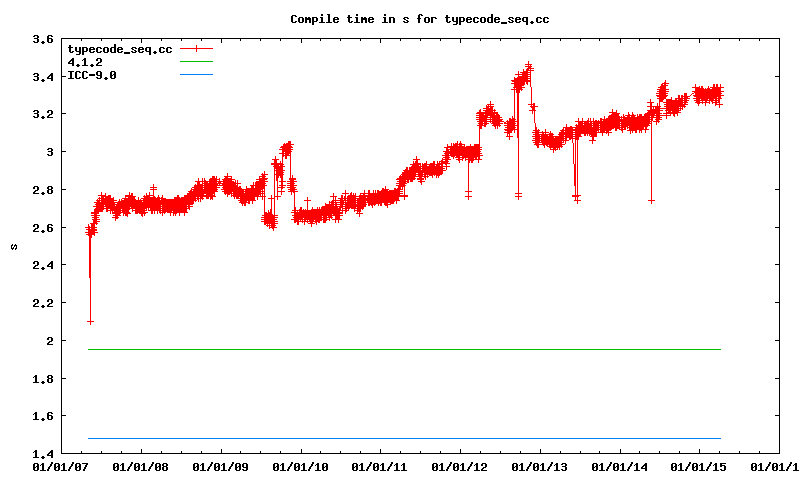
Task: Select the 01/01/10 x-axis date label
Action: point(299,467)
